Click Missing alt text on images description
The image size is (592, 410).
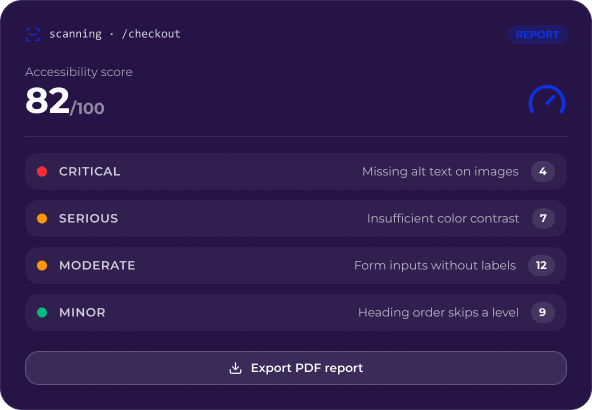pos(440,172)
